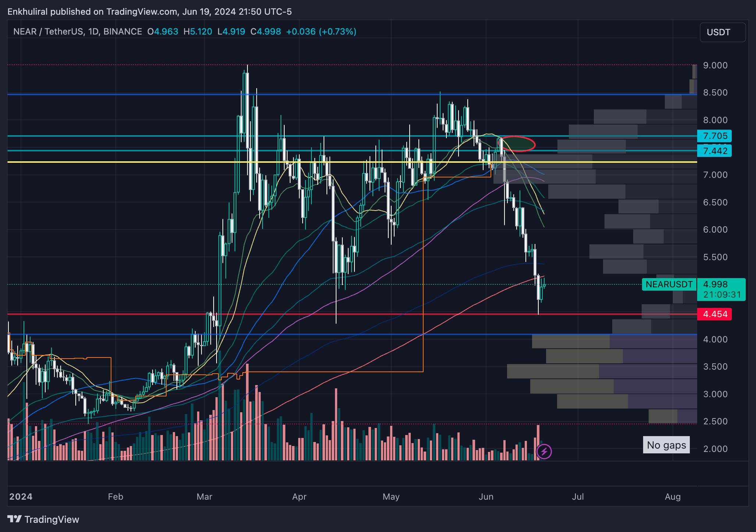Click the NEARUSDT symbol price tag
This screenshot has width=756, height=532.
(x=669, y=284)
